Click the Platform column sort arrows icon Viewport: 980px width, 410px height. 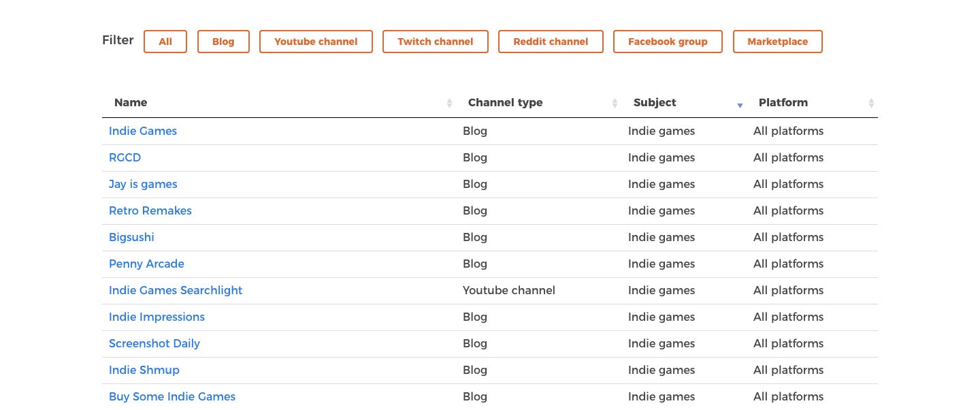(871, 104)
